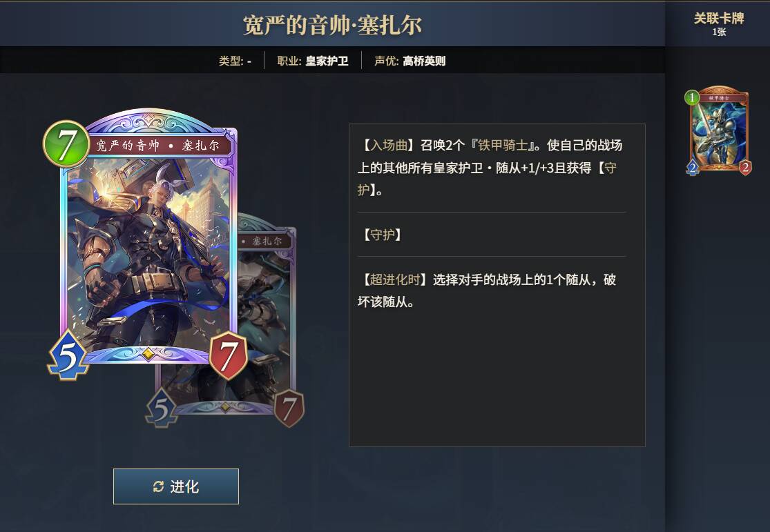Click the green cost 1 orb on related card
Screen dimensions: 770x532
point(692,97)
